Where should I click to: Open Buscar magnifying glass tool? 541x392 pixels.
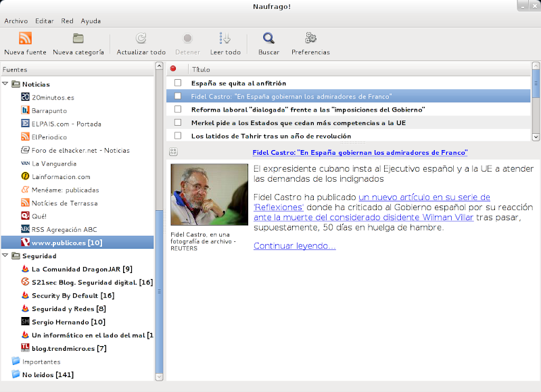[268, 39]
